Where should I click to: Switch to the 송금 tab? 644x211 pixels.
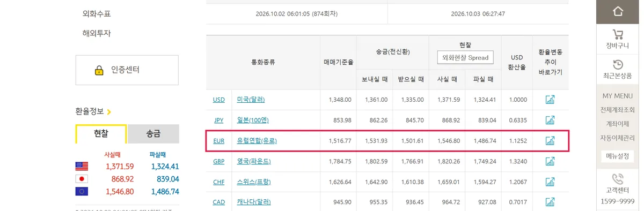click(153, 134)
